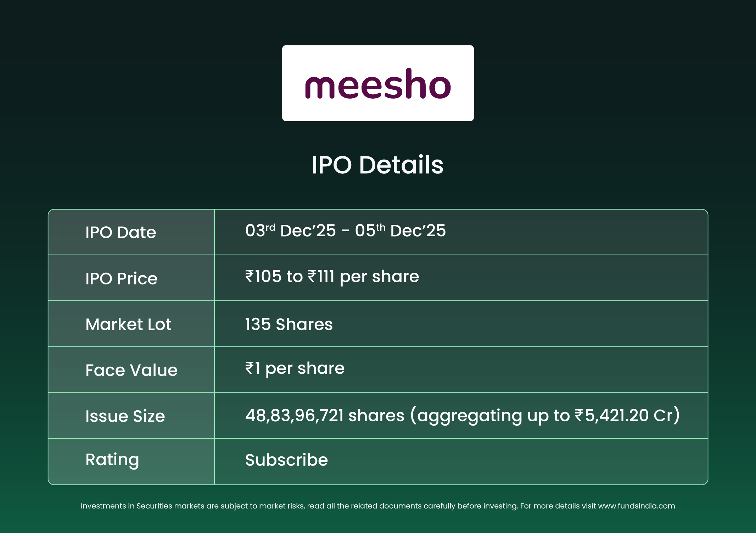Select the Issue Size row label
The width and height of the screenshot is (756, 533).
pos(125,416)
